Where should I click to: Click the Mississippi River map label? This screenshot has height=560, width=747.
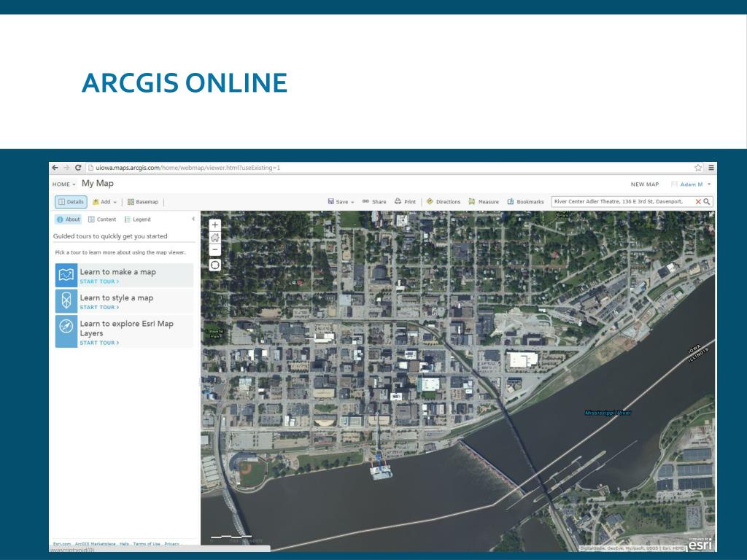tap(608, 413)
